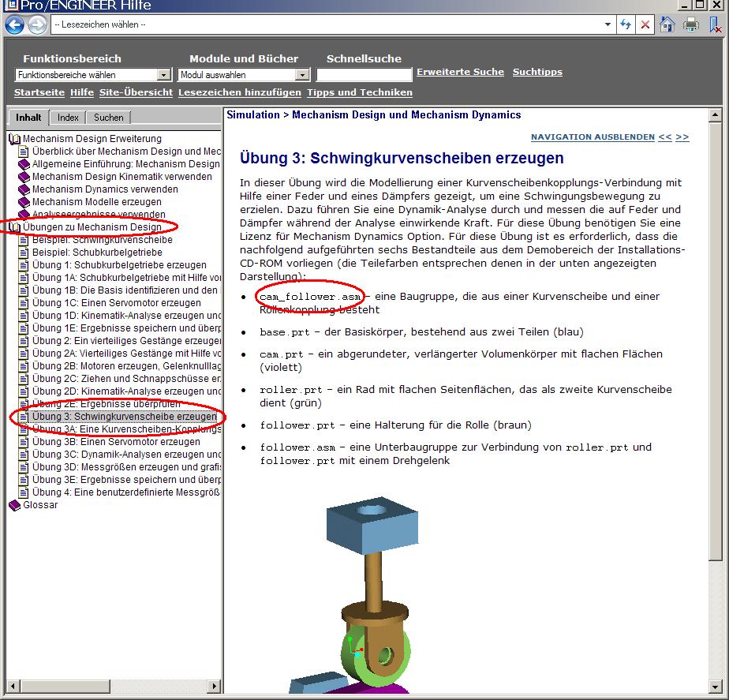
Task: Open the Home page icon
Action: (x=667, y=24)
